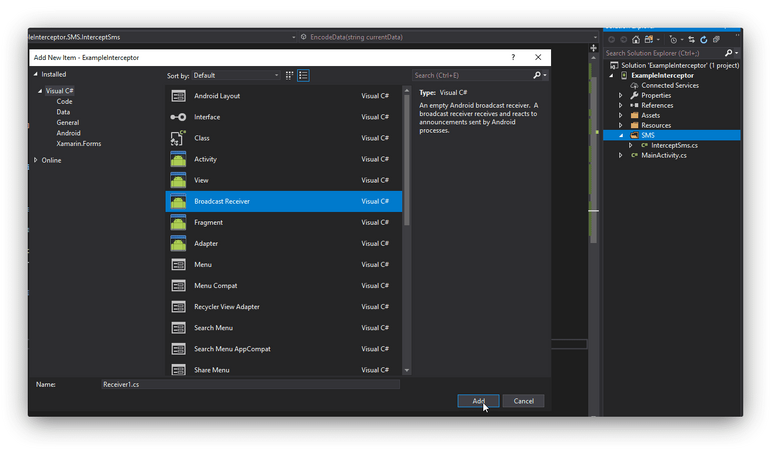771x450 pixels.
Task: Click the Solution Explorer views switch icon
Action: 649,39
